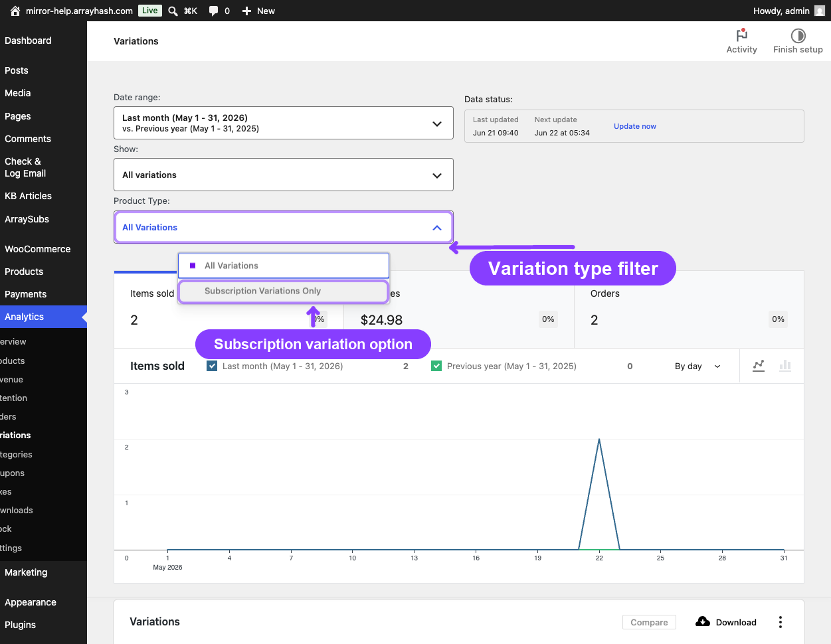
Task: Open the Date range dropdown
Action: tap(284, 123)
